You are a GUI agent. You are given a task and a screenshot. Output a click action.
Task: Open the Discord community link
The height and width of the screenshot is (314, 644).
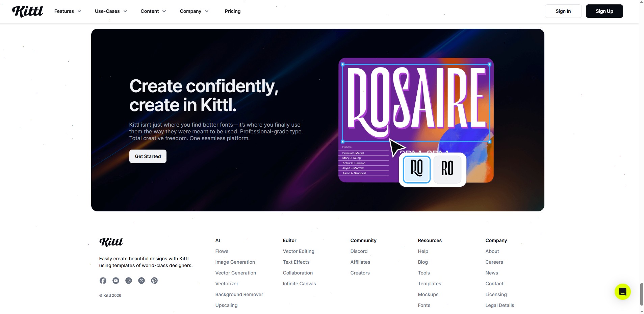359,251
